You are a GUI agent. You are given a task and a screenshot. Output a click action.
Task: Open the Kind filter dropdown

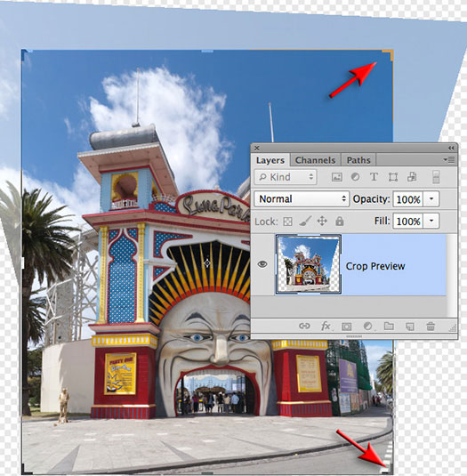[286, 177]
